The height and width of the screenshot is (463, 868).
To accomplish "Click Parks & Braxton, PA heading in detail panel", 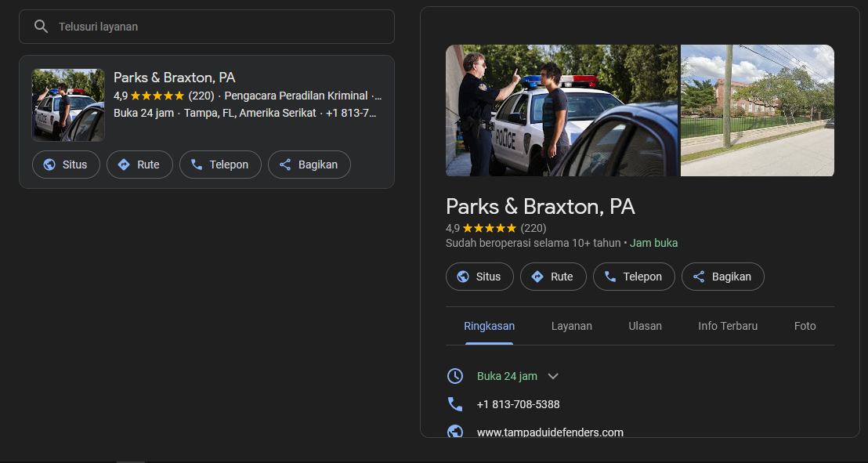I will (x=541, y=207).
